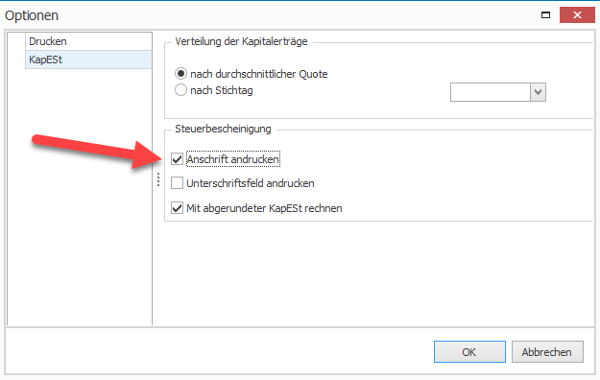The width and height of the screenshot is (600, 380).
Task: Click the Steuerbescheinigung group label
Action: click(223, 129)
